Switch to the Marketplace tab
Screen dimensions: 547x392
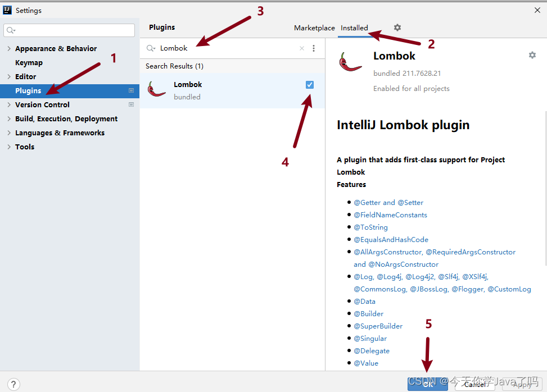pos(314,28)
